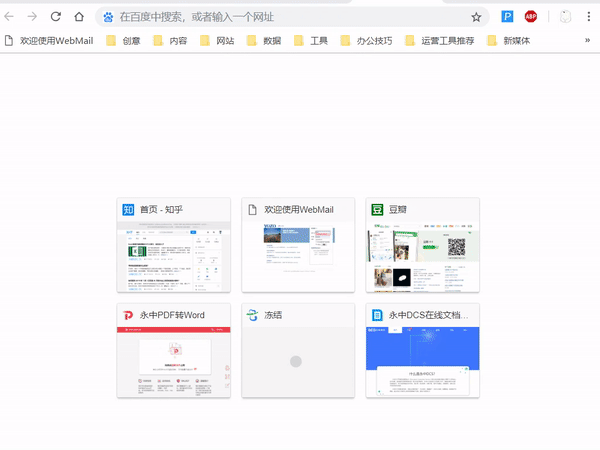The image size is (600, 450).
Task: Open the 首页 - 知乎 thumbnail tile
Action: [174, 245]
